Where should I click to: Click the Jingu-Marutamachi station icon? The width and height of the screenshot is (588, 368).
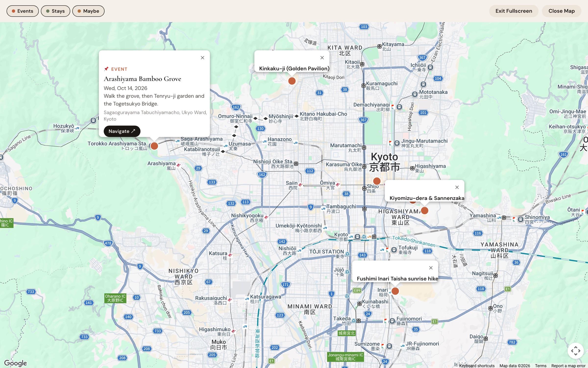[x=397, y=143]
